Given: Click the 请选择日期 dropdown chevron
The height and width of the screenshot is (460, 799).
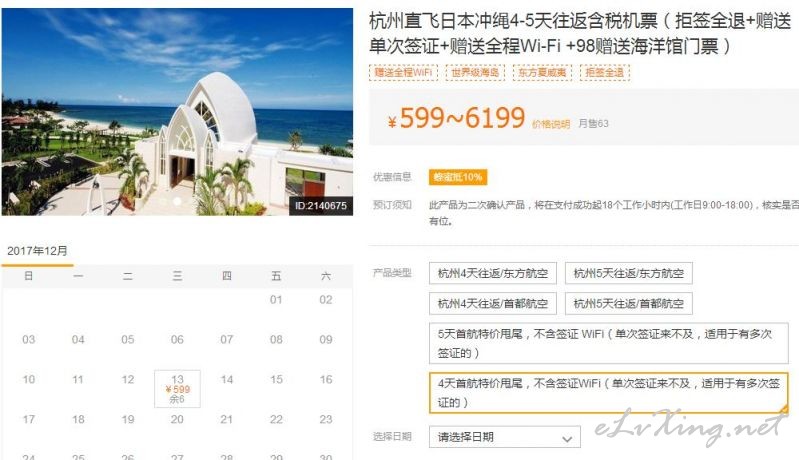Looking at the screenshot, I should tap(567, 438).
